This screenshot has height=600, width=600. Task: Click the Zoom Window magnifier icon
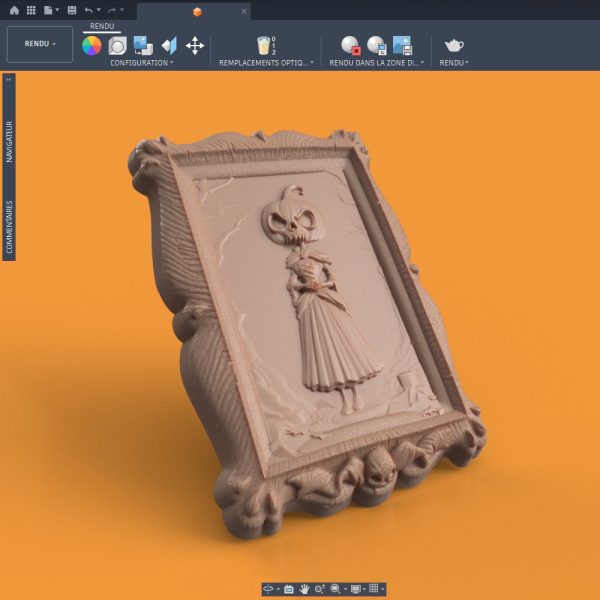point(335,589)
